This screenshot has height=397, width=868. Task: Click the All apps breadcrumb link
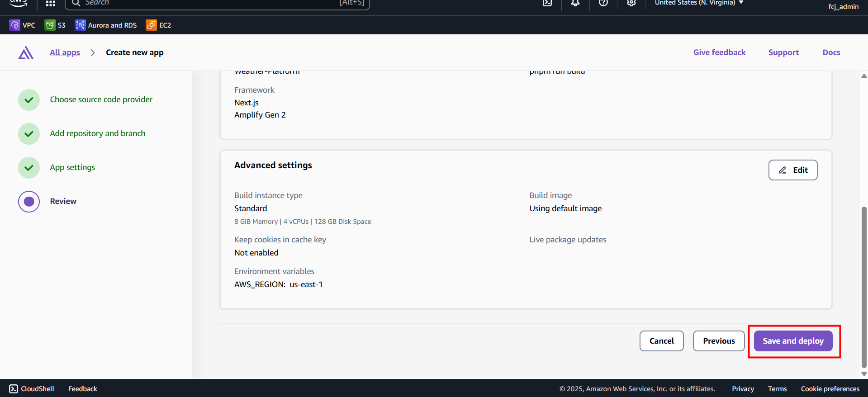pyautogui.click(x=65, y=52)
